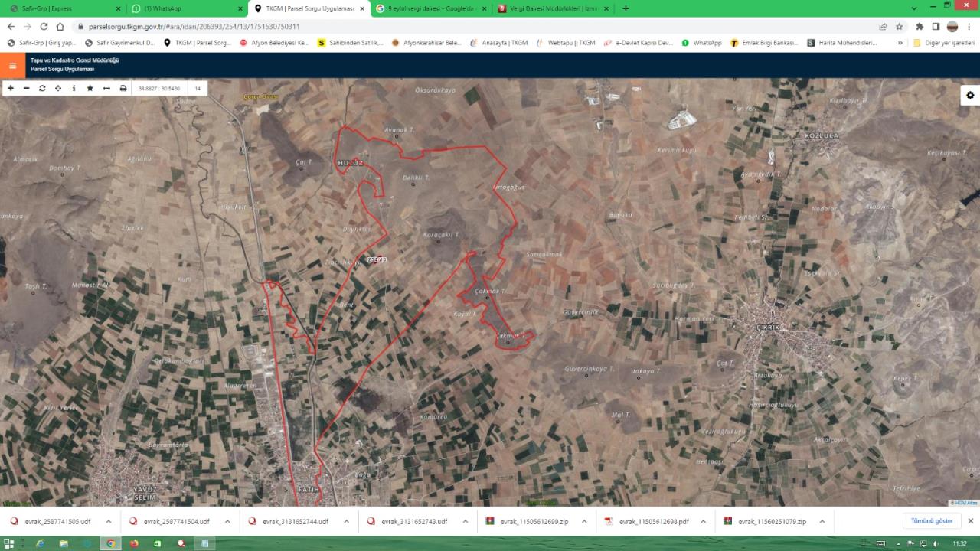Print the map with printer icon

(122, 88)
